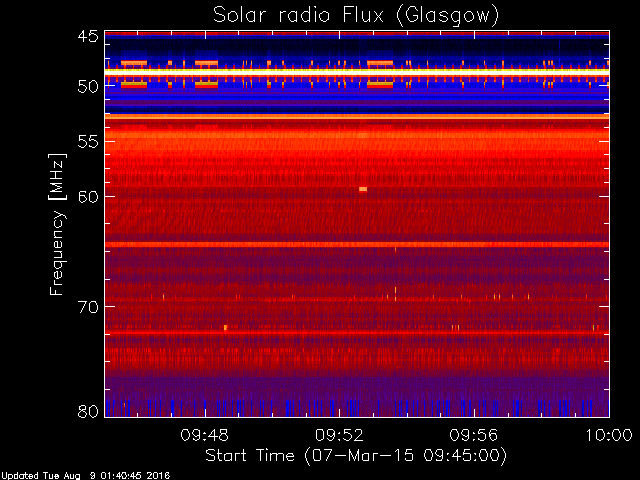Click the 45 frequency tick label
The width and height of the screenshot is (640, 480).
[88, 36]
